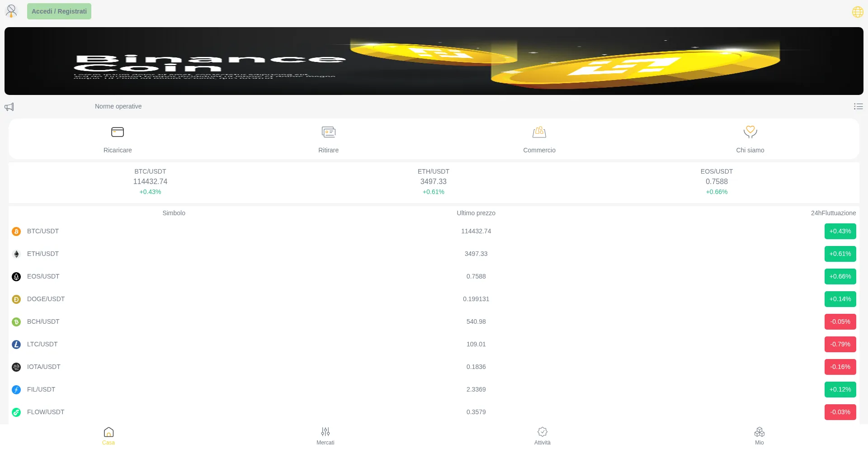Click the Commercio trading icon
The height and width of the screenshot is (449, 868).
tap(539, 132)
